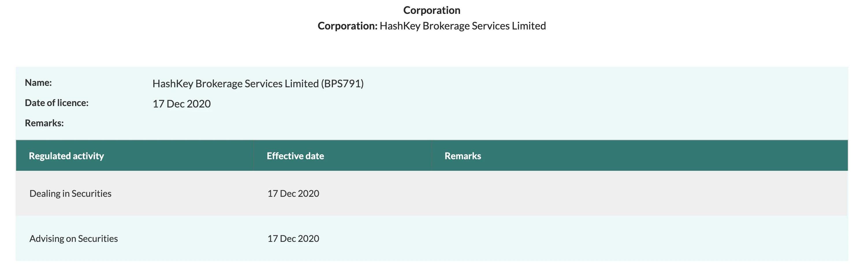Click the effective date for Advising on Securities
Image resolution: width=868 pixels, height=267 pixels.
[293, 239]
